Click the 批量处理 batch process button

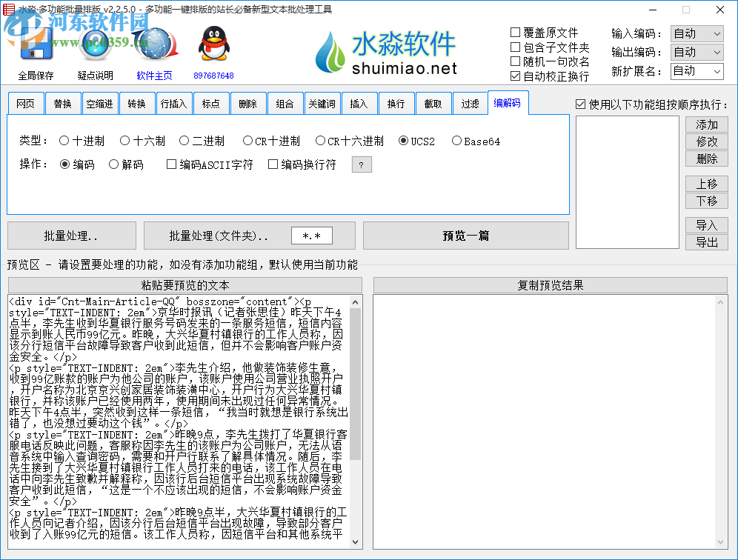(71, 235)
